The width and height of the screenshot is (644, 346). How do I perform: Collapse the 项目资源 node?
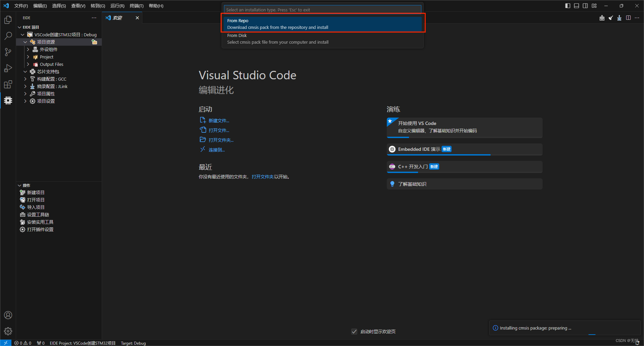click(25, 42)
